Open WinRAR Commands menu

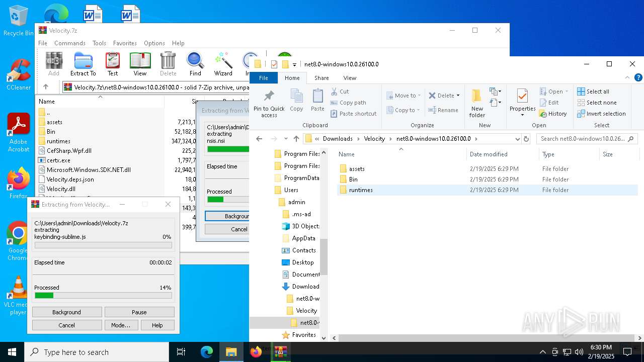tap(70, 43)
